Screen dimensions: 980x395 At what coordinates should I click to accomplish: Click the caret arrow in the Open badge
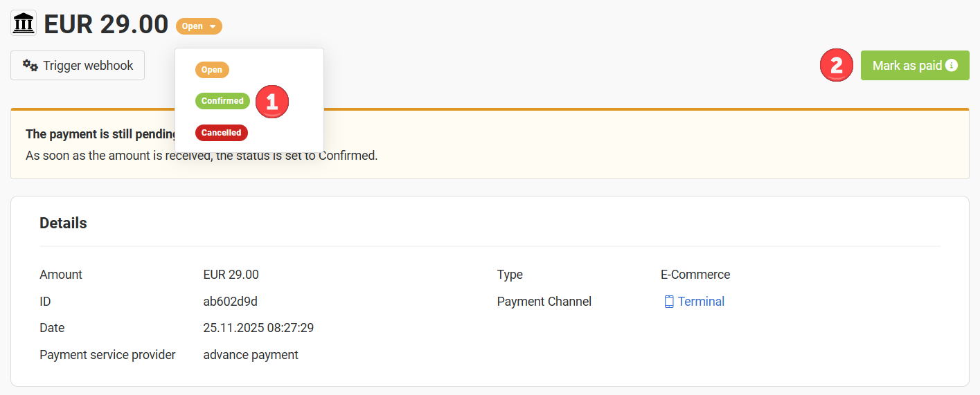pyautogui.click(x=213, y=27)
